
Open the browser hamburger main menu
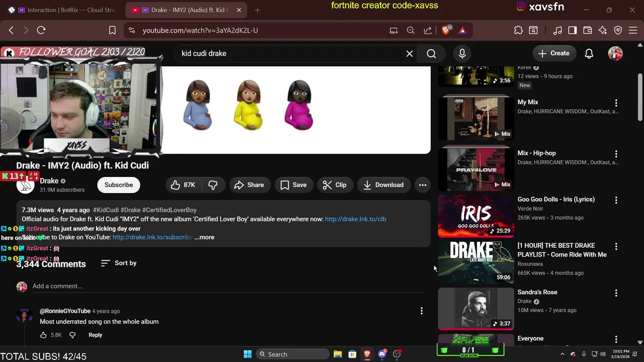coord(633,30)
